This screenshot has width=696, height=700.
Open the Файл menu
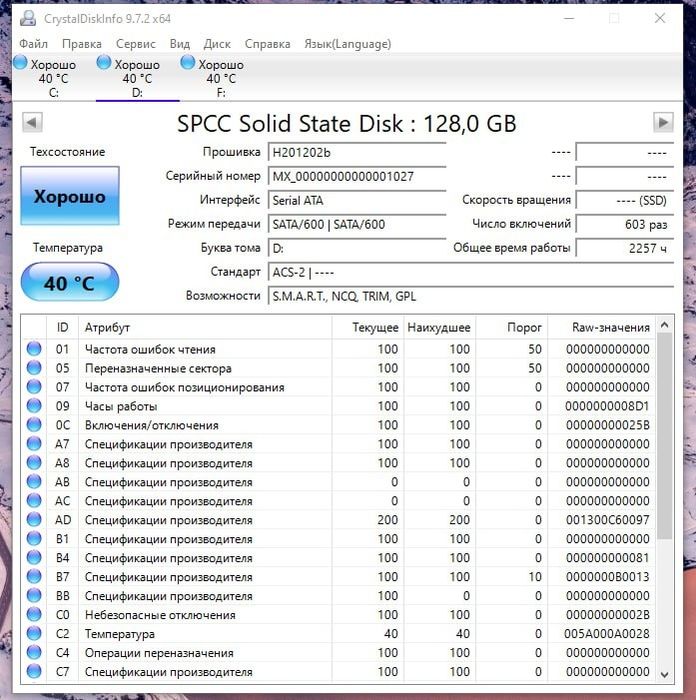33,44
